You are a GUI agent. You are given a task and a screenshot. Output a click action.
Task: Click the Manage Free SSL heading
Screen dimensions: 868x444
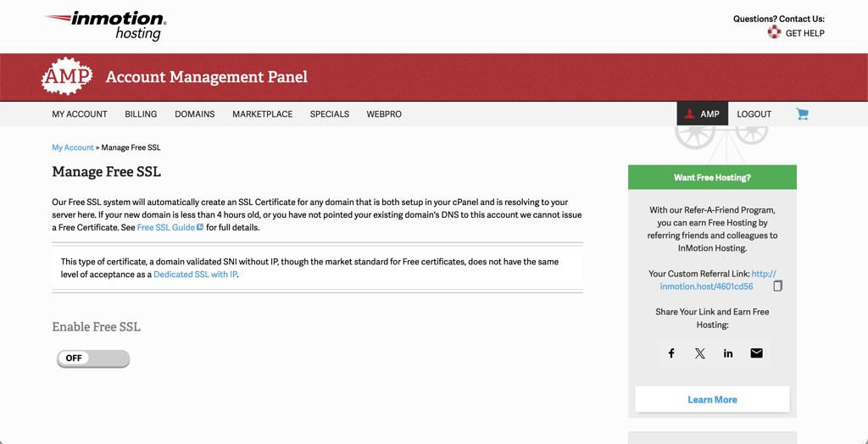coord(106,172)
